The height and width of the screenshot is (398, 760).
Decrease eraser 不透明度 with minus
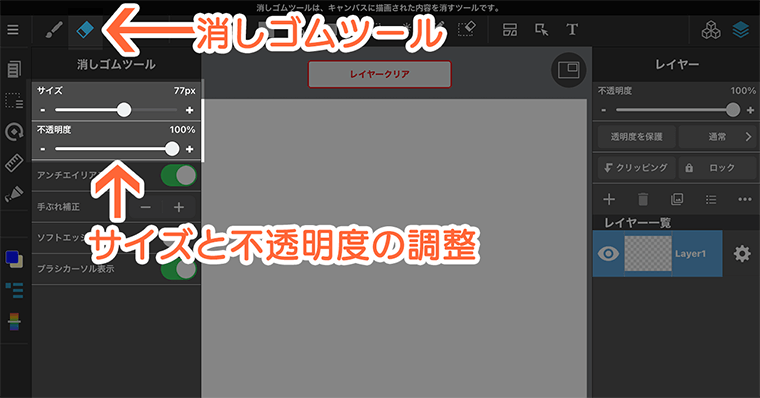[43, 149]
